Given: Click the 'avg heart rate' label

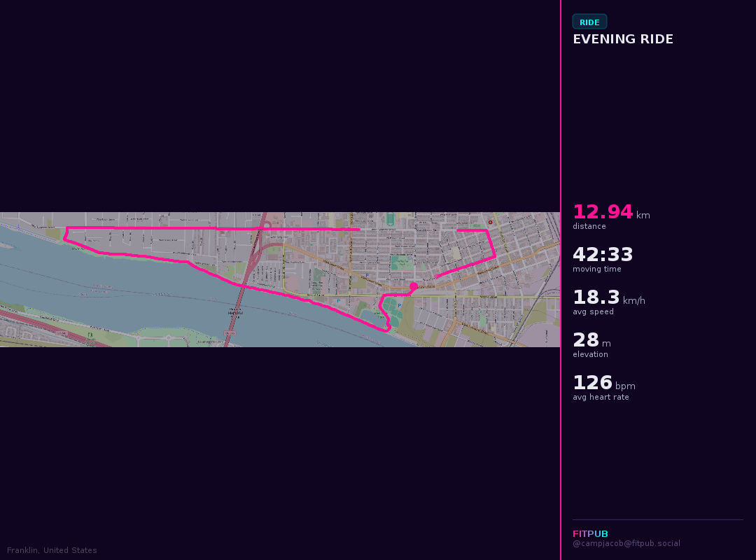Looking at the screenshot, I should click(x=601, y=397).
